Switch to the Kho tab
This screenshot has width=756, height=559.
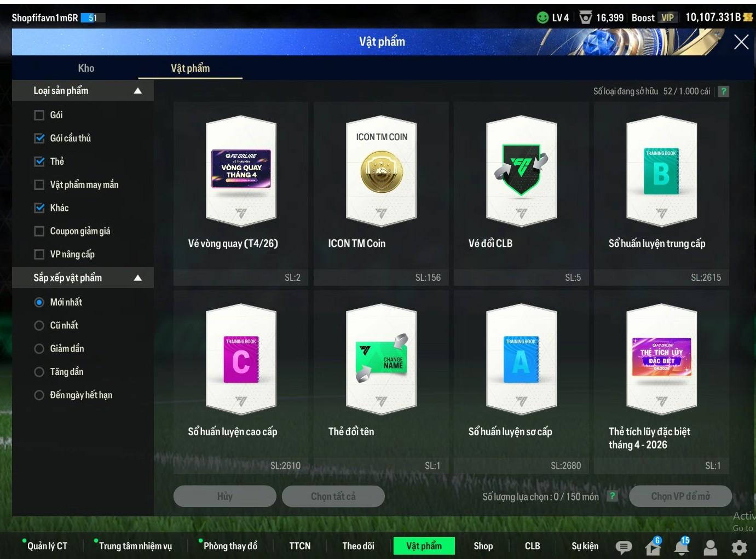(86, 68)
